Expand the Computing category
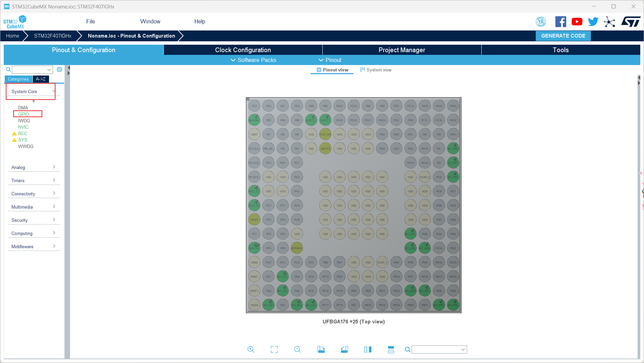This screenshot has width=644, height=363. [x=34, y=233]
